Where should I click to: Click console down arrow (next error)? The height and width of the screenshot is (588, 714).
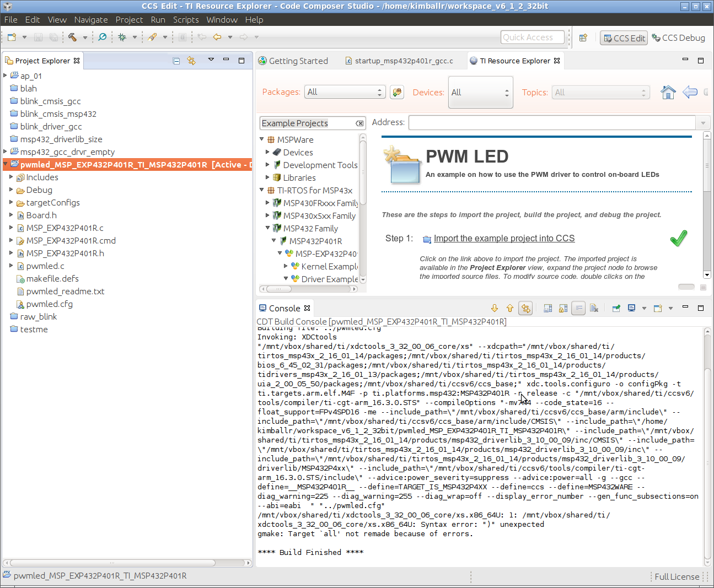click(495, 308)
